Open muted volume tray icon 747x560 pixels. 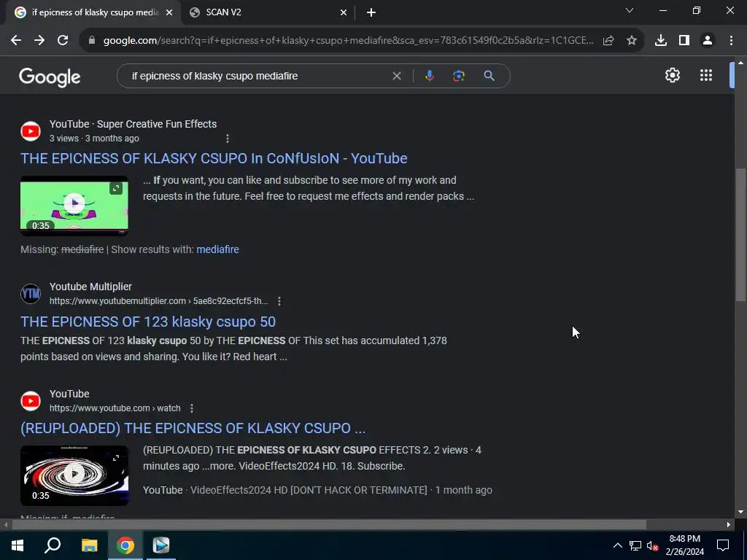[652, 545]
